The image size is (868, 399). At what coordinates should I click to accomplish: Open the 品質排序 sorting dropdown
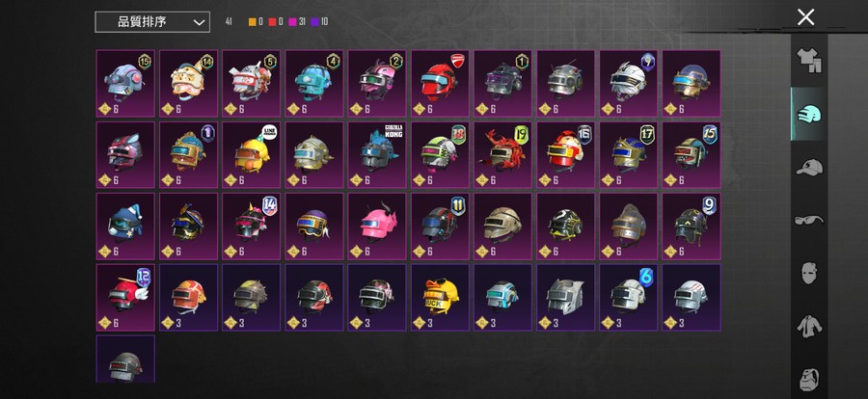coord(152,22)
